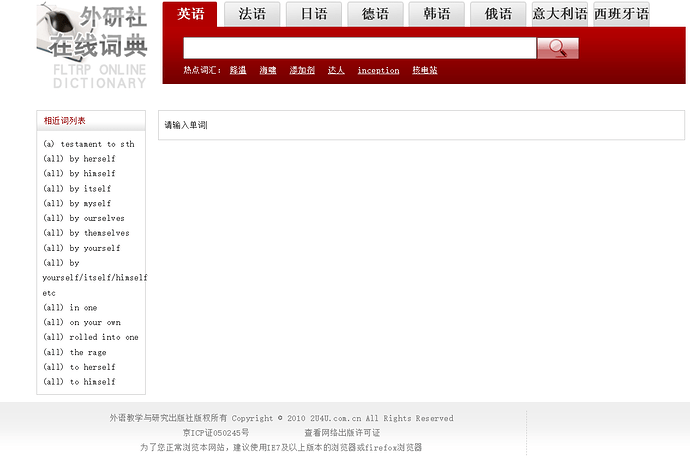Click the hot word link 海啸
Viewport: 690px width, 463px height.
coord(268,71)
